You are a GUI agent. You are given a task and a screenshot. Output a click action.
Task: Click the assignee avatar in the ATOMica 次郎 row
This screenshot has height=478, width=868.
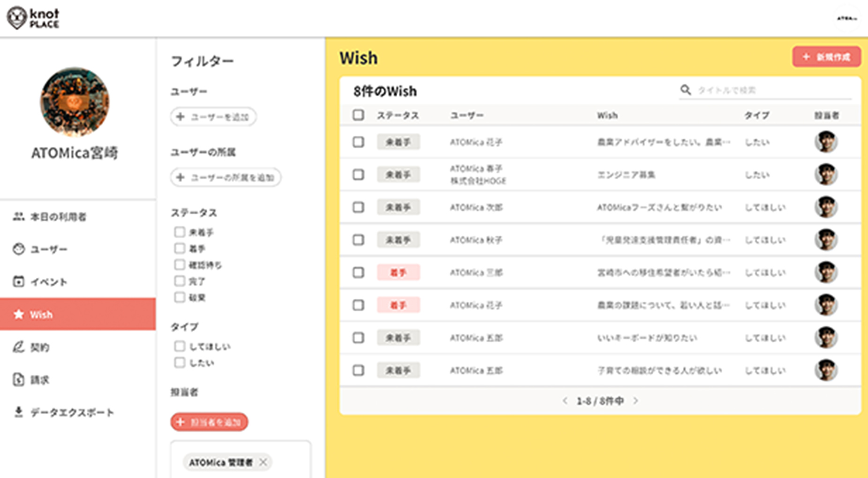(826, 207)
